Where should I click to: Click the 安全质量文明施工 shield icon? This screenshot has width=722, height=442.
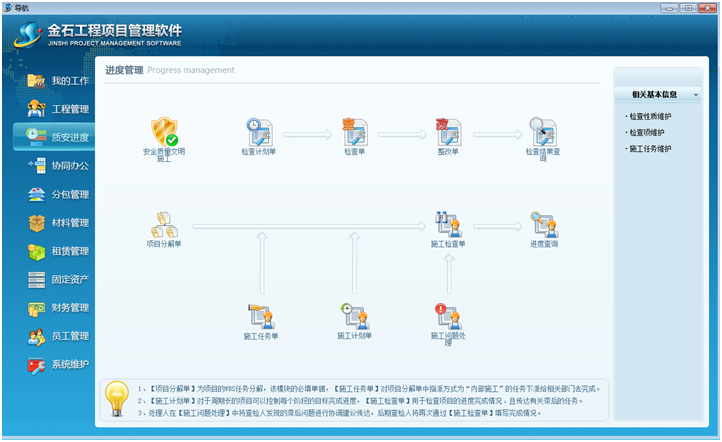click(x=164, y=132)
